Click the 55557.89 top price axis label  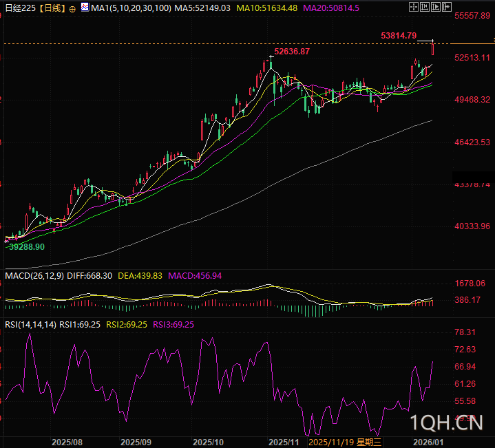pos(472,15)
